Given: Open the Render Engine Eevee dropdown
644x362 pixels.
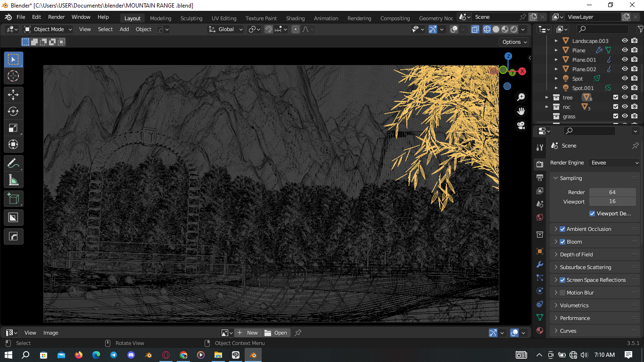Looking at the screenshot, I should point(614,163).
